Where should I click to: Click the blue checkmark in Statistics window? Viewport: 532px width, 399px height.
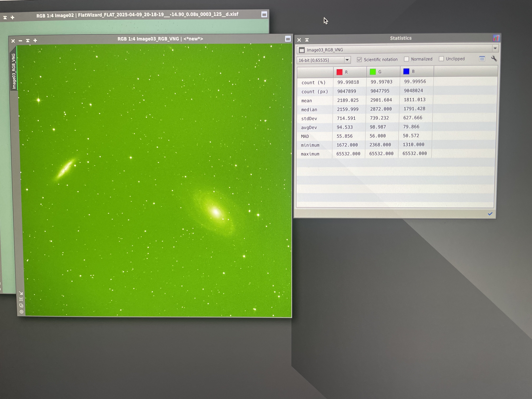[490, 214]
